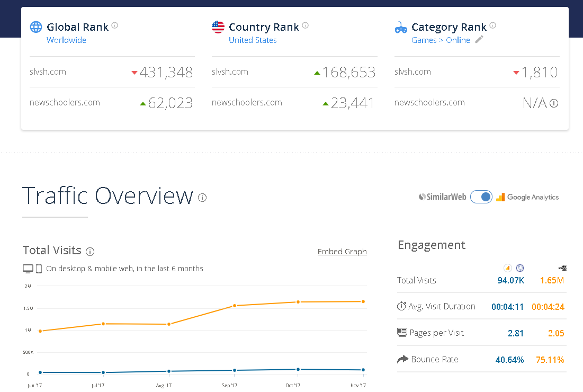Image resolution: width=583 pixels, height=392 pixels.
Task: Click the stopwatch icon by Avg. Visit Duration
Action: [401, 306]
